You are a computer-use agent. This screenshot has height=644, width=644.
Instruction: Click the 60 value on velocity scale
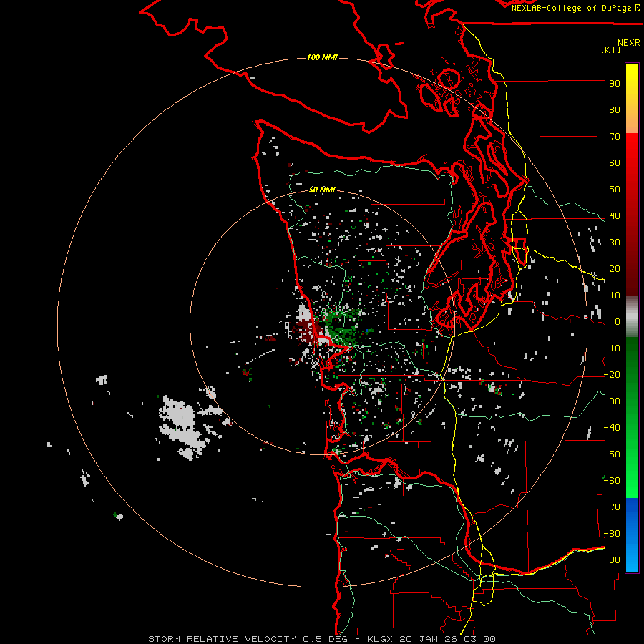click(615, 162)
